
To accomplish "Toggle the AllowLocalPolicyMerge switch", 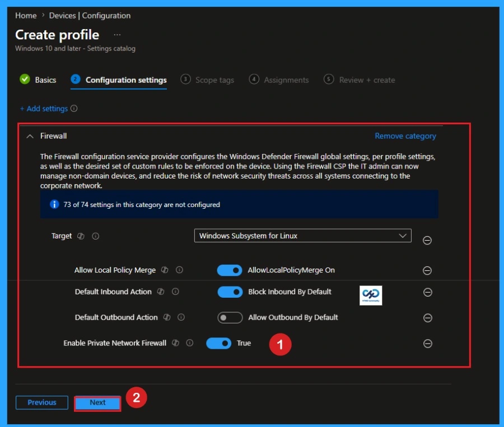I will coord(230,270).
